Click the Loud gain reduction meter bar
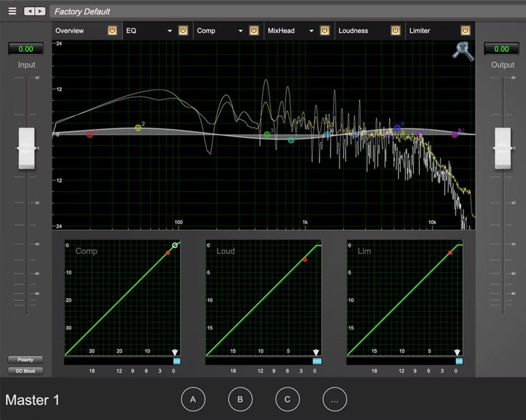Image resolution: width=526 pixels, height=420 pixels. (263, 361)
